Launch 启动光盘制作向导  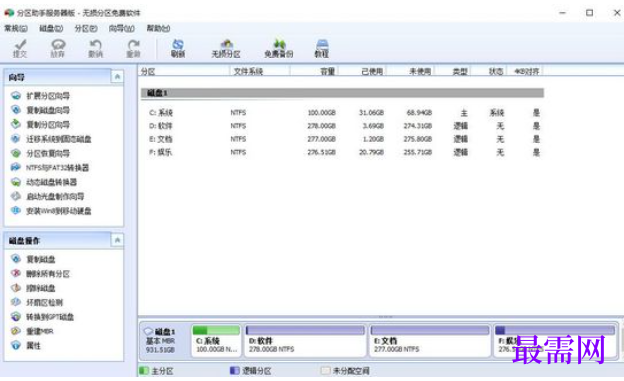coord(48,196)
